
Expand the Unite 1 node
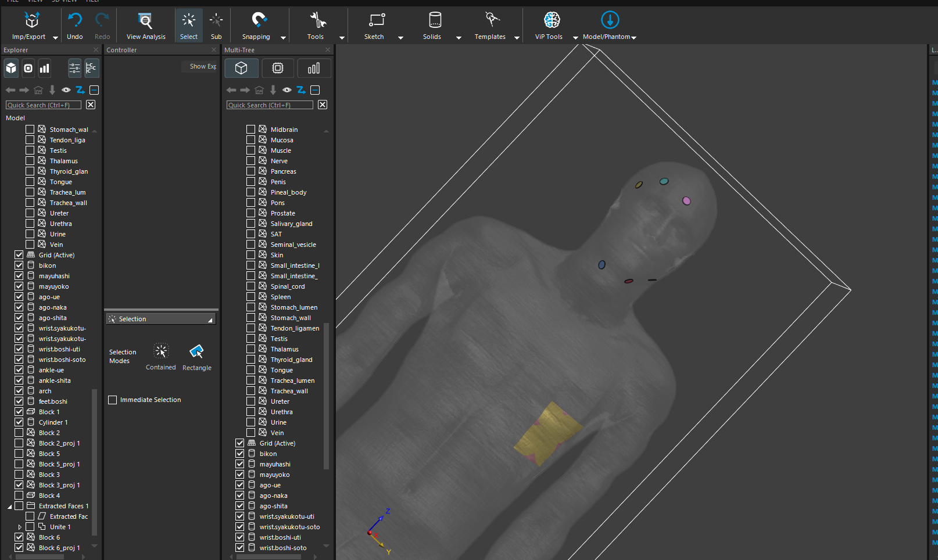(x=20, y=527)
